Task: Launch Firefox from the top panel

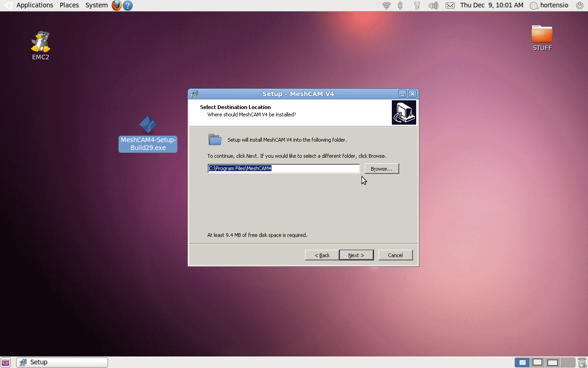Action: point(117,6)
